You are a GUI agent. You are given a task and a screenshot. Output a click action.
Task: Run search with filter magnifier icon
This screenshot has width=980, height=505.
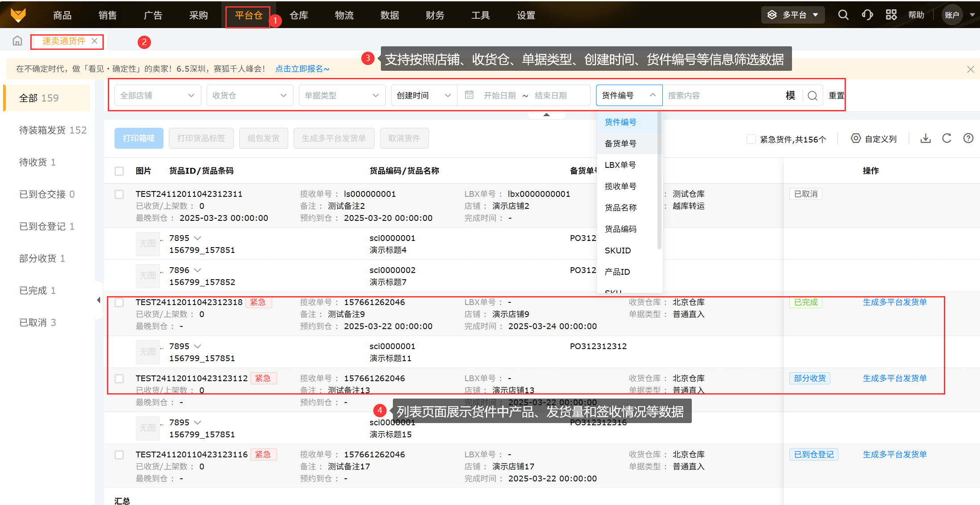pos(812,96)
